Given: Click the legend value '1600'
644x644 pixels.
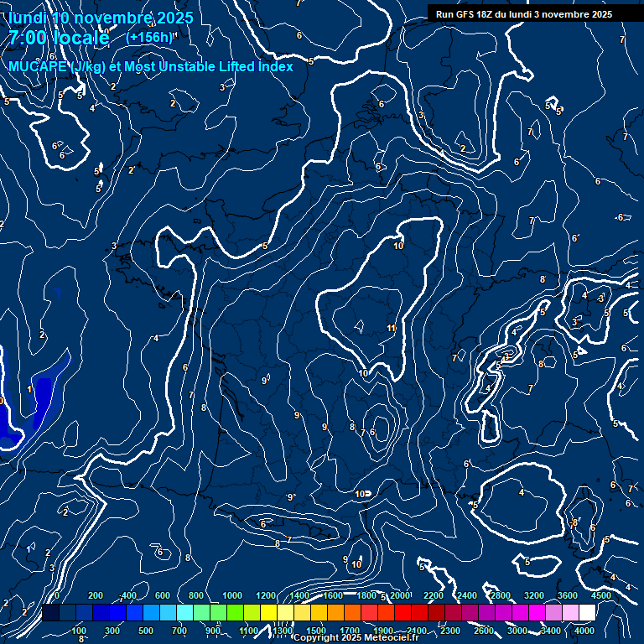Looking at the screenshot, I should coord(333,595).
